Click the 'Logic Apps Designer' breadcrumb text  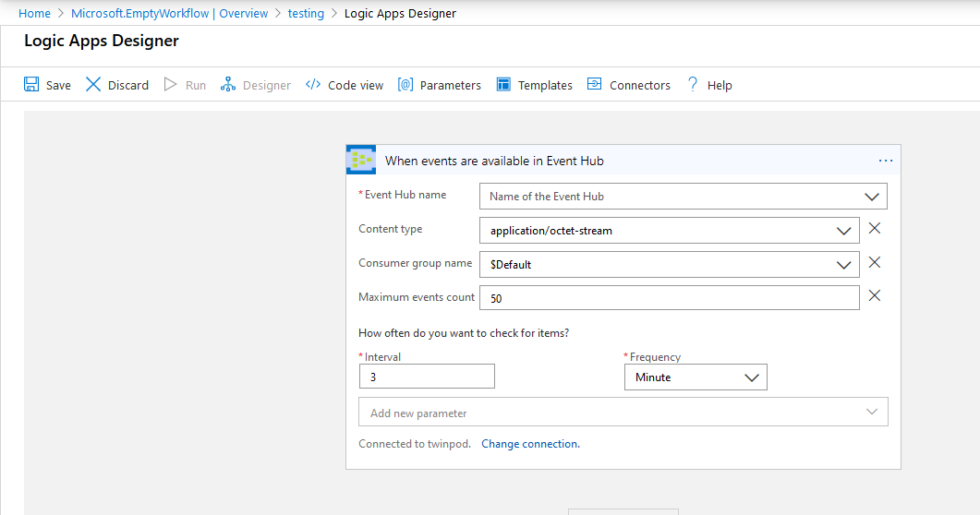400,13
